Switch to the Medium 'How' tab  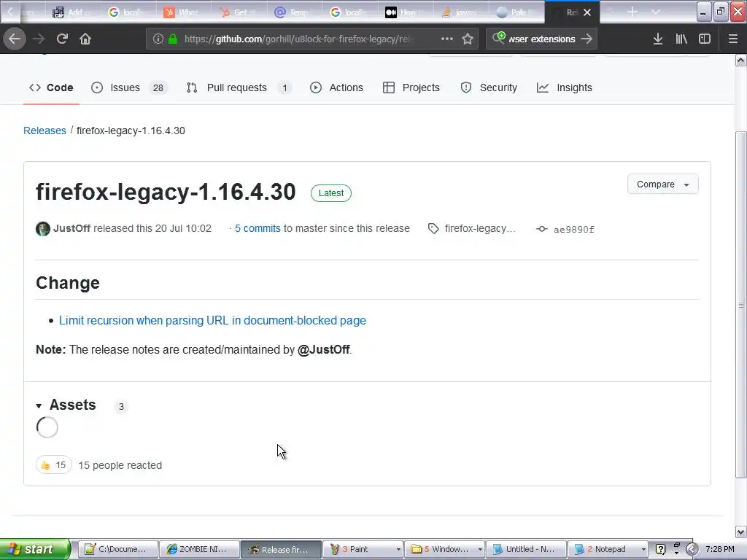[406, 12]
